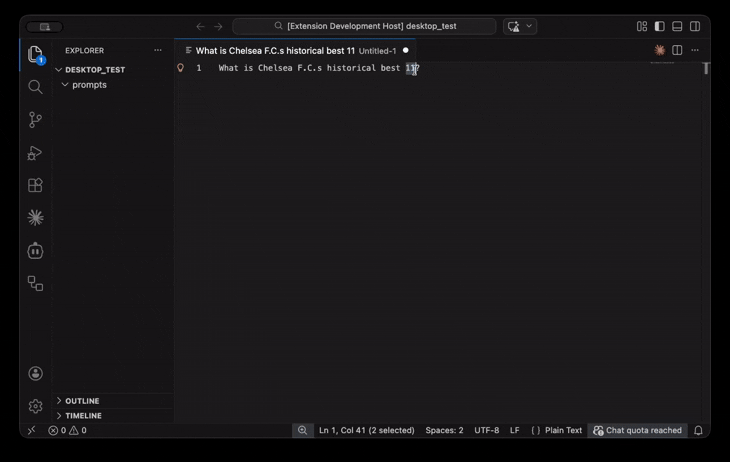Open the Source Control view
Screen dimensions: 730x462
(x=35, y=120)
